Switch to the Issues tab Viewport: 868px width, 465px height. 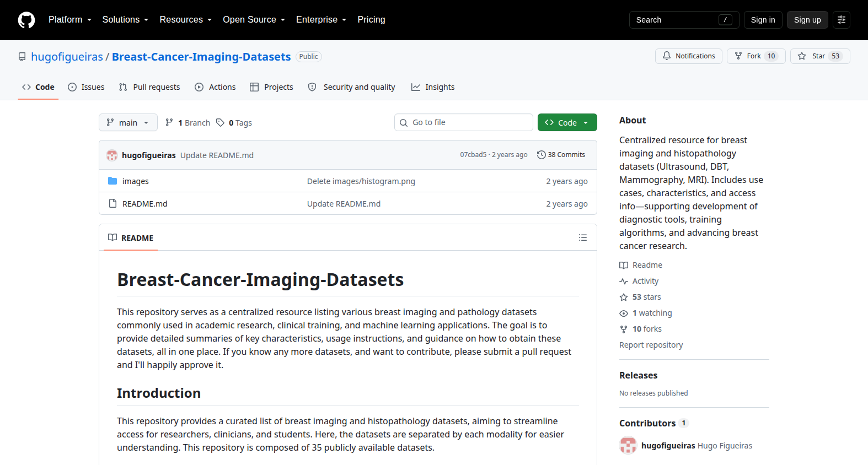[86, 87]
